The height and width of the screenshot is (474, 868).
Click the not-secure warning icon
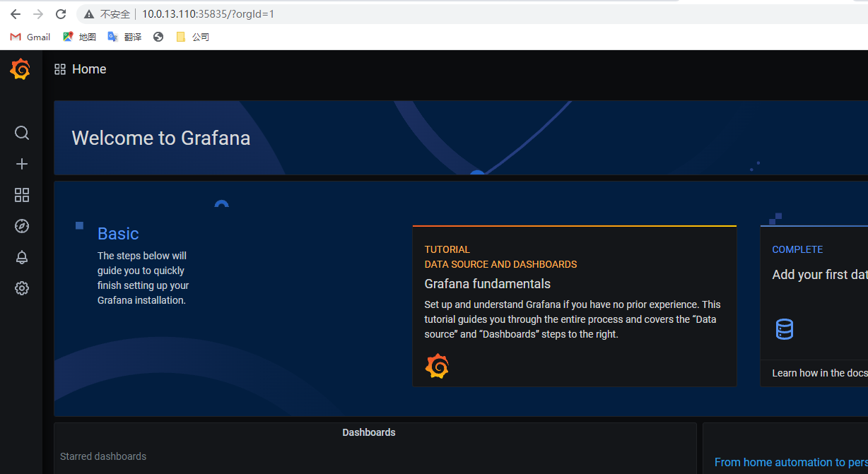89,14
